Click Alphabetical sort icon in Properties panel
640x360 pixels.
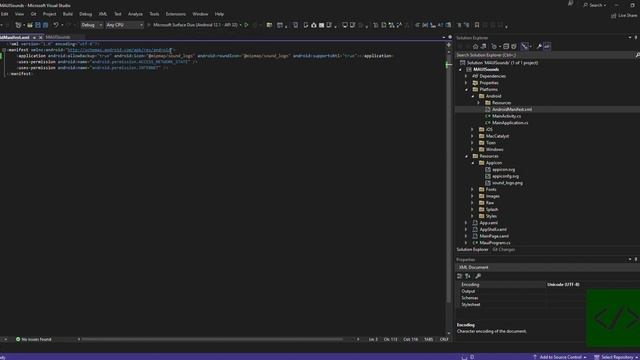pyautogui.click(x=468, y=276)
